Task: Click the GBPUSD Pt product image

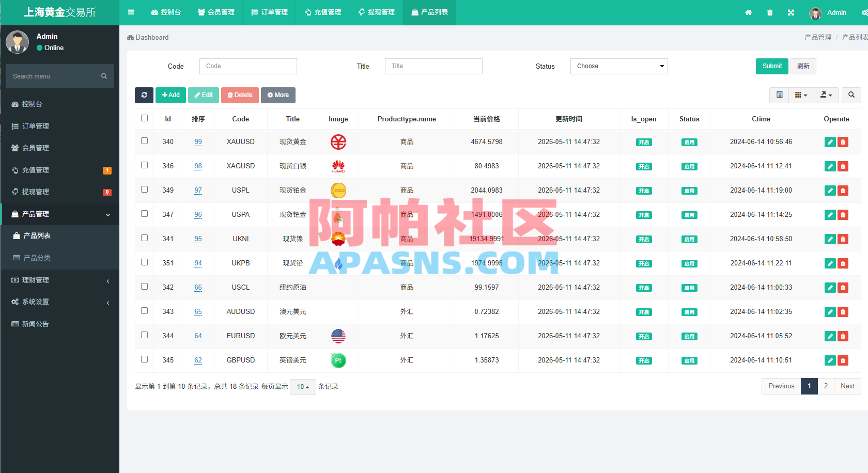Action: [x=338, y=360]
